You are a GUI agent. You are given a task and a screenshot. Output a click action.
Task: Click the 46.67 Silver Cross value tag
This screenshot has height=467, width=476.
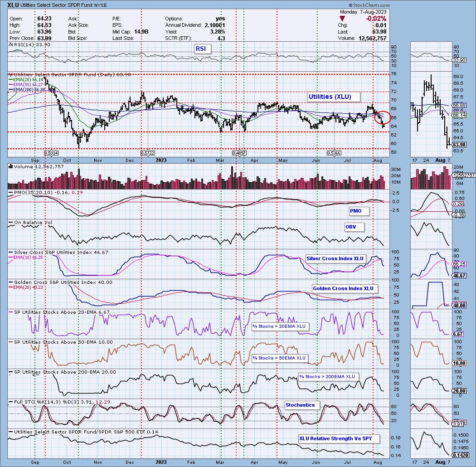click(x=459, y=276)
